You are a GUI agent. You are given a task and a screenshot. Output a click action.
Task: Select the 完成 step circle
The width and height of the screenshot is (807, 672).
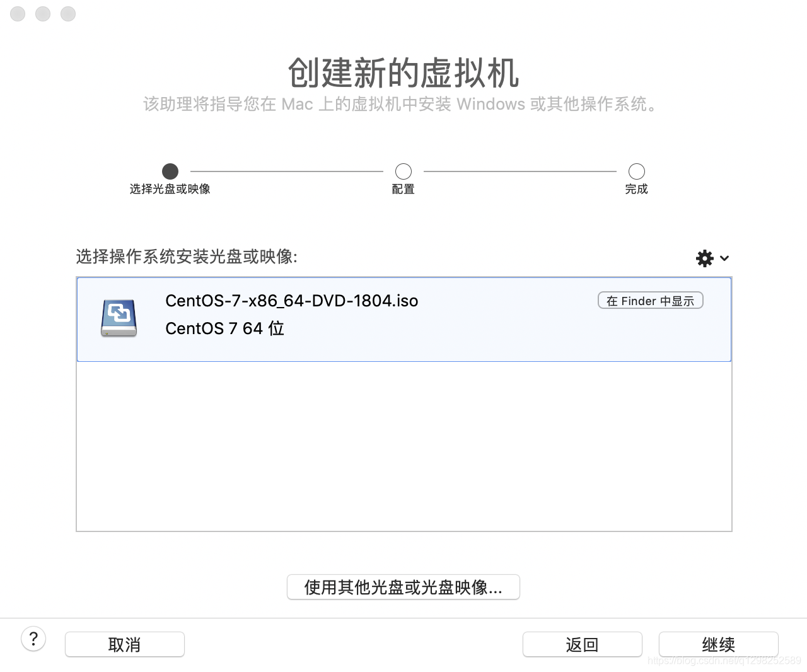(637, 171)
